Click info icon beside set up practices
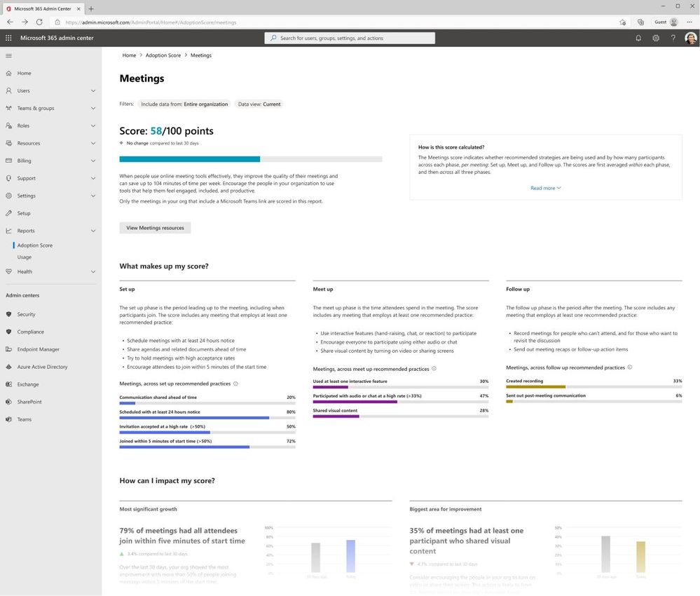Image resolution: width=700 pixels, height=596 pixels. [x=235, y=384]
